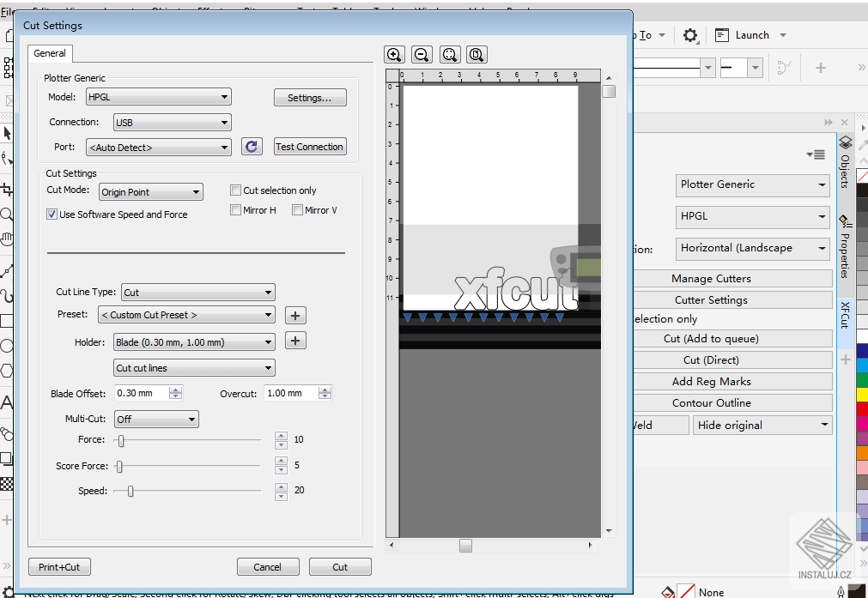
Task: Select the Crop tool in left toolbox
Action: coord(7,190)
